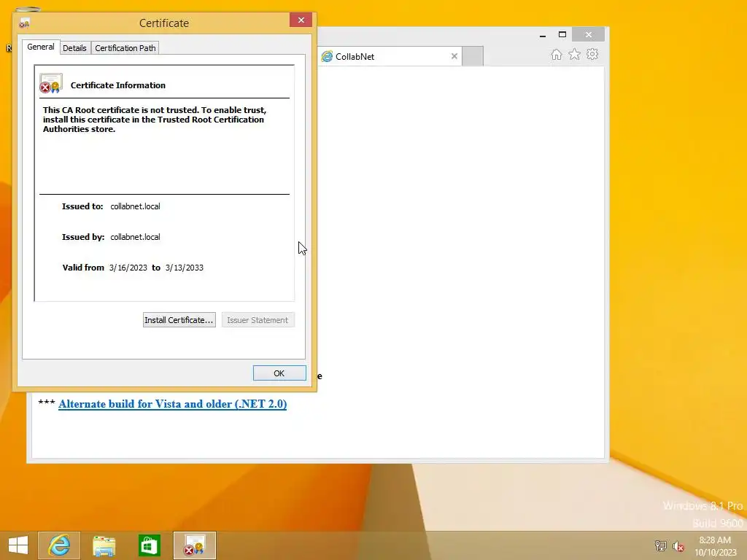Close the Certificate dialog
Viewport: 747px width, 560px height.
click(x=301, y=20)
